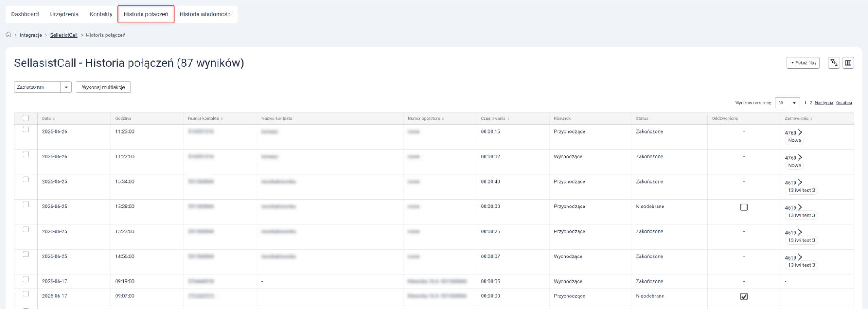Uncheck Oddzwonione for the 09:07:00 call
This screenshot has width=868, height=309.
tap(744, 297)
